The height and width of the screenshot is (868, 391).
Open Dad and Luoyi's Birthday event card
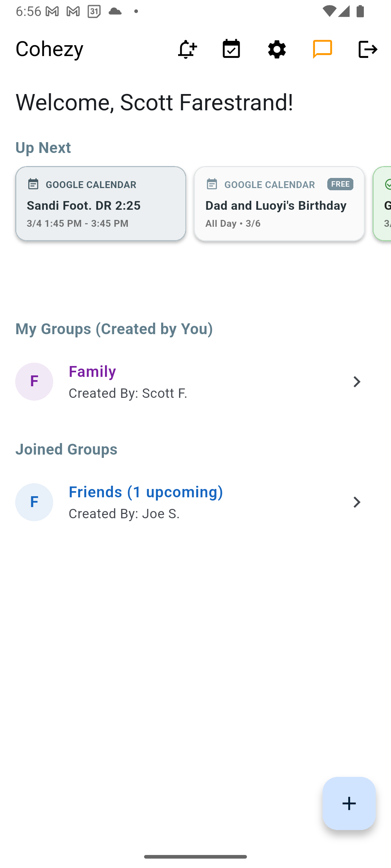[x=279, y=204]
